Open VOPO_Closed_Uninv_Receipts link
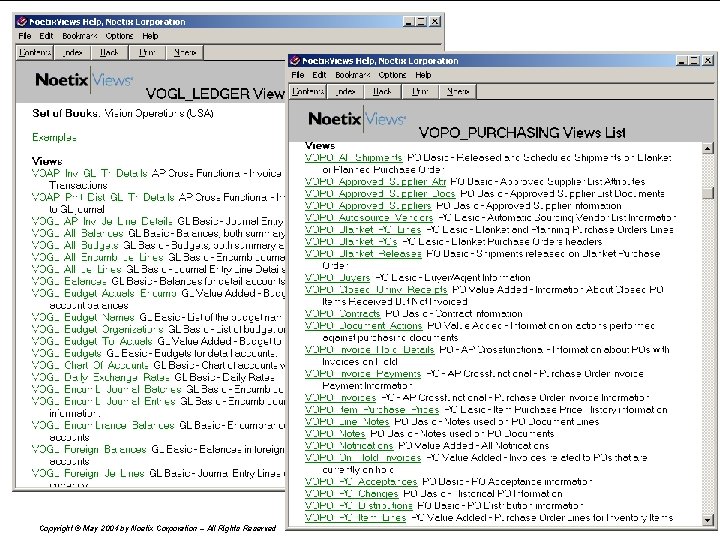Viewport: 720px width, 540px height. pyautogui.click(x=376, y=289)
